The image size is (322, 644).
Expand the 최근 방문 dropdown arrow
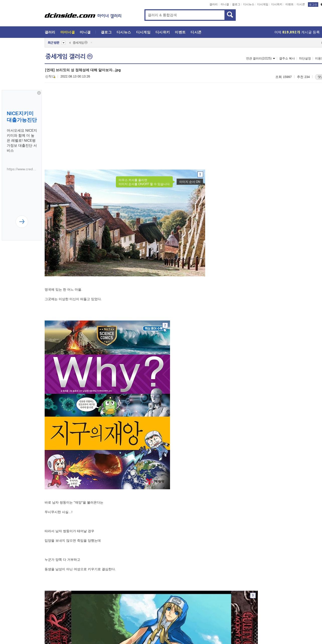point(63,43)
